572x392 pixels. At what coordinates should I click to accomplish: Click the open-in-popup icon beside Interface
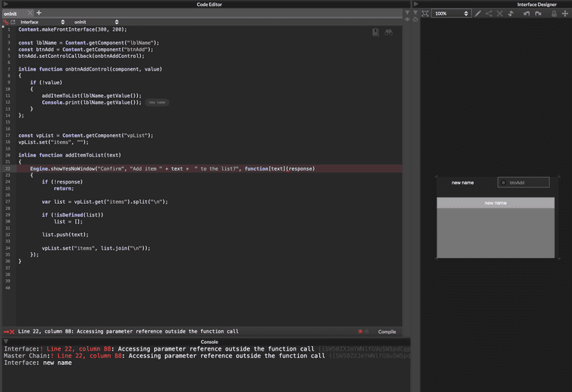coord(13,22)
